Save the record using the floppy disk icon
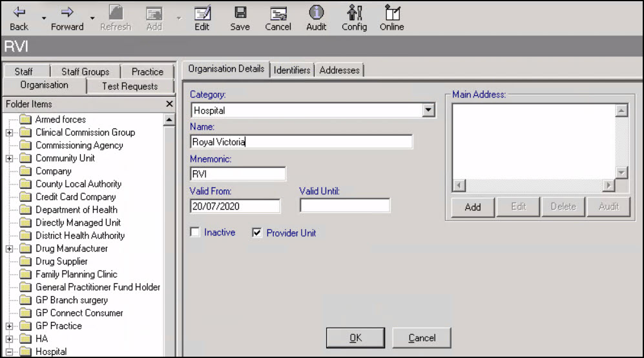Screen dimensions: 644x358 (x=240, y=13)
